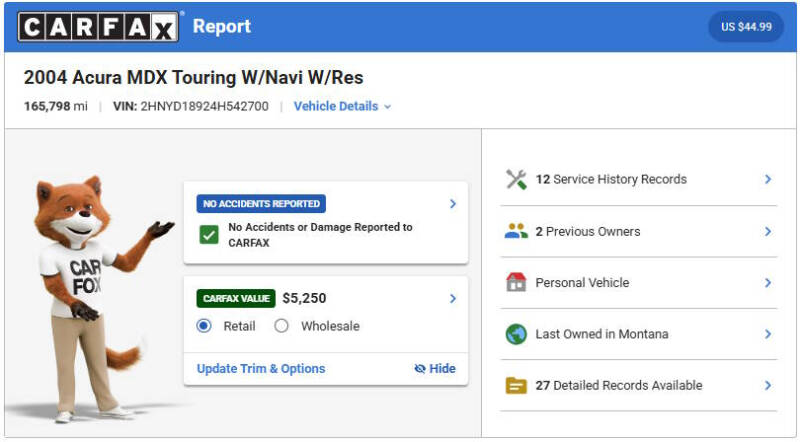Select the Retail radio button

click(204, 326)
